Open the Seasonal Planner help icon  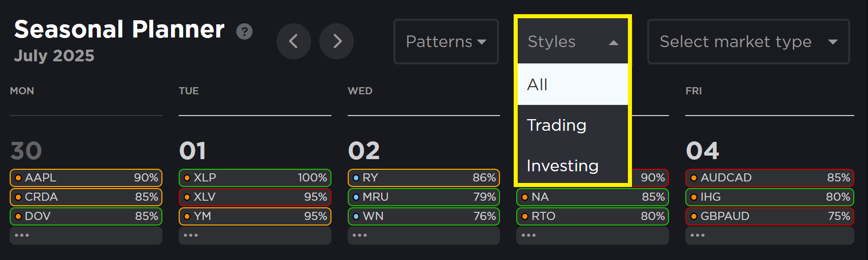[244, 32]
